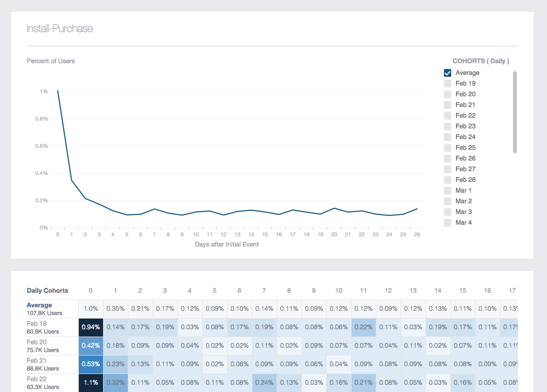Select the Feb 21 day 0 cell showing 0.53%
Image resolution: width=547 pixels, height=392 pixels.
(x=90, y=364)
